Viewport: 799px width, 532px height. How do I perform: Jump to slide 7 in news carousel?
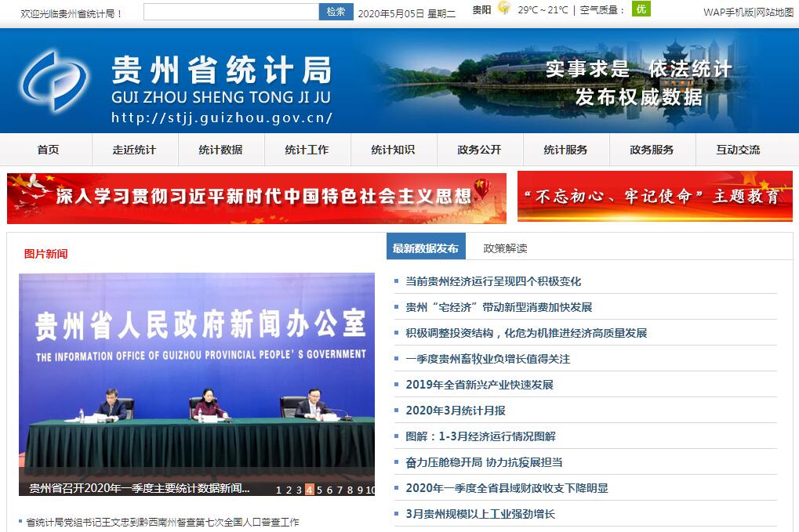pos(340,490)
